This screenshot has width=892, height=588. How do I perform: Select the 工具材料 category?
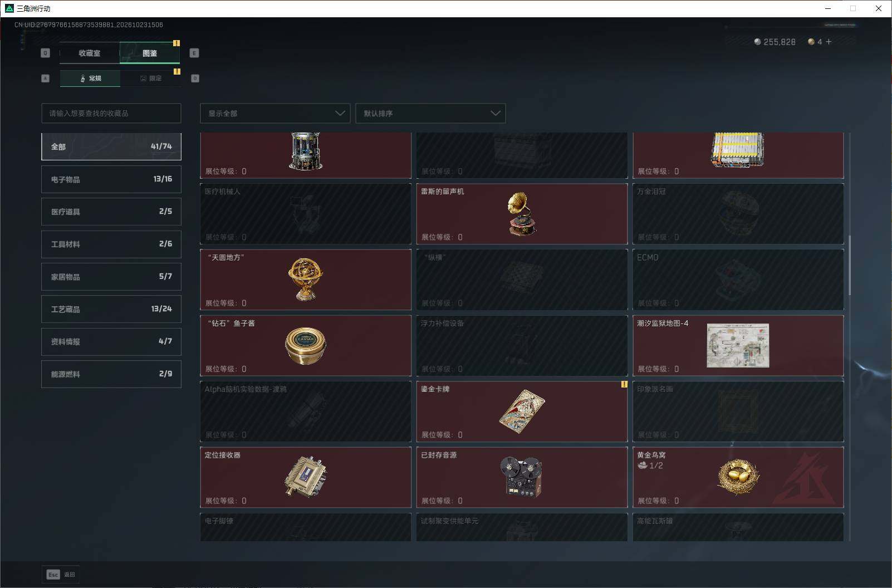point(111,244)
